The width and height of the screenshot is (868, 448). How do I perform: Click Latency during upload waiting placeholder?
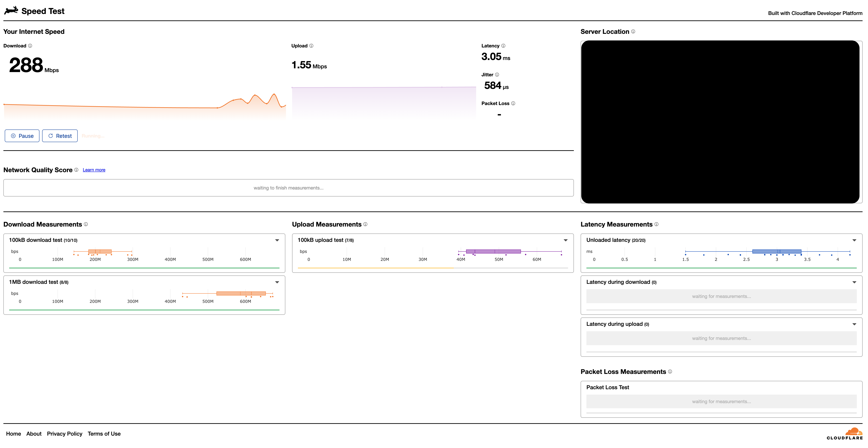[721, 338]
